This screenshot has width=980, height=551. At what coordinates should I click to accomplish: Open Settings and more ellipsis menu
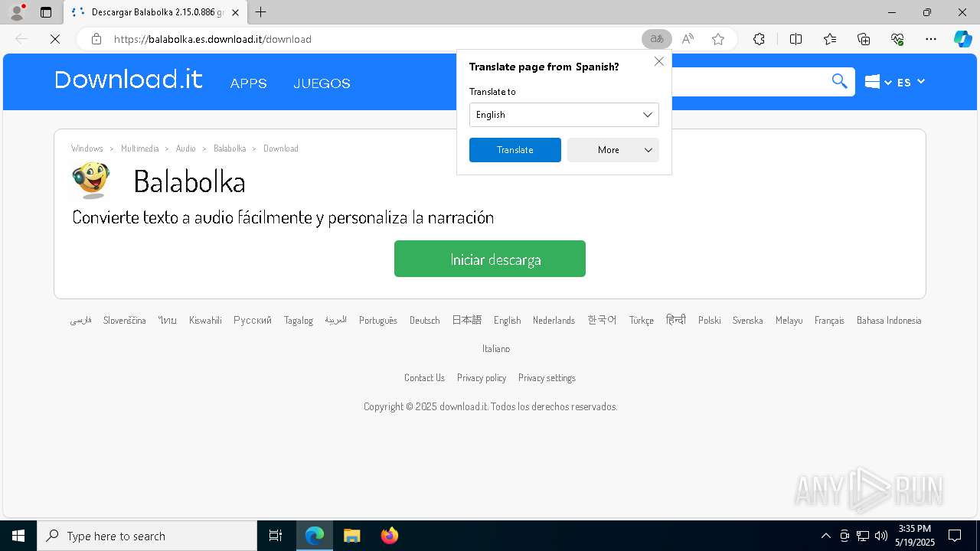[x=931, y=39]
